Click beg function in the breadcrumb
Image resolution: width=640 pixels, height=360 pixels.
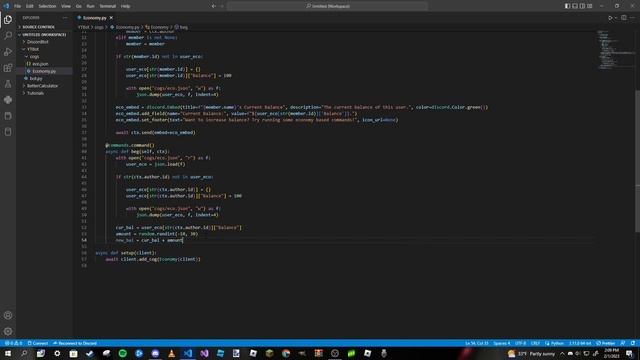coord(181,27)
